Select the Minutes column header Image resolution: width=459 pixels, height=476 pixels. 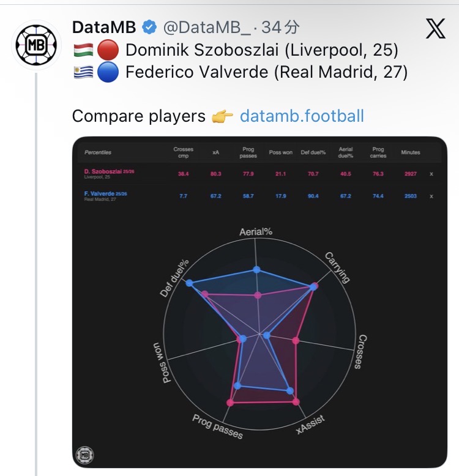[x=410, y=152]
